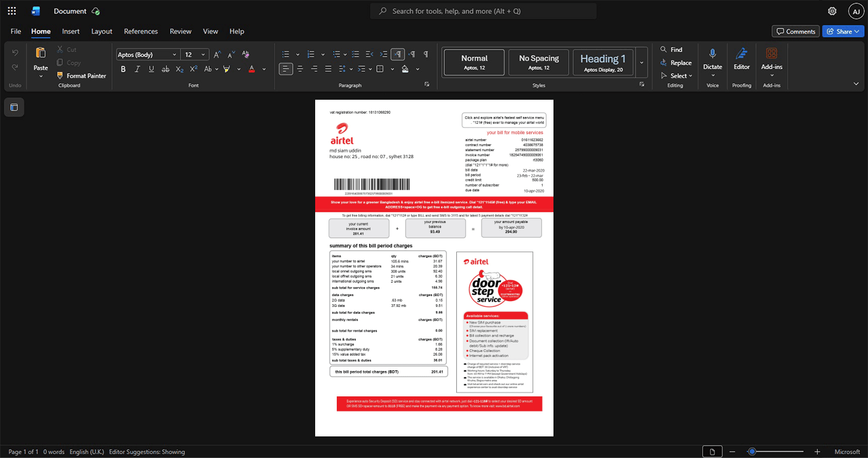The height and width of the screenshot is (458, 868).
Task: Switch to the View tab
Action: 210,31
